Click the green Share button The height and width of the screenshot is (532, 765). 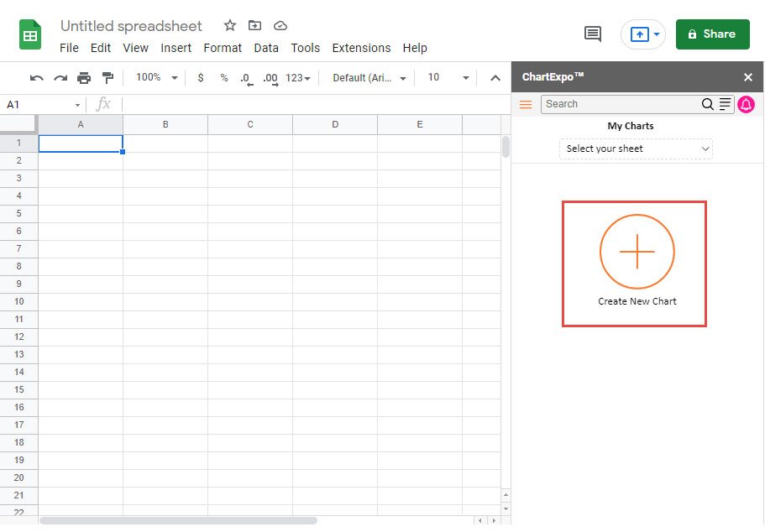[x=712, y=34]
